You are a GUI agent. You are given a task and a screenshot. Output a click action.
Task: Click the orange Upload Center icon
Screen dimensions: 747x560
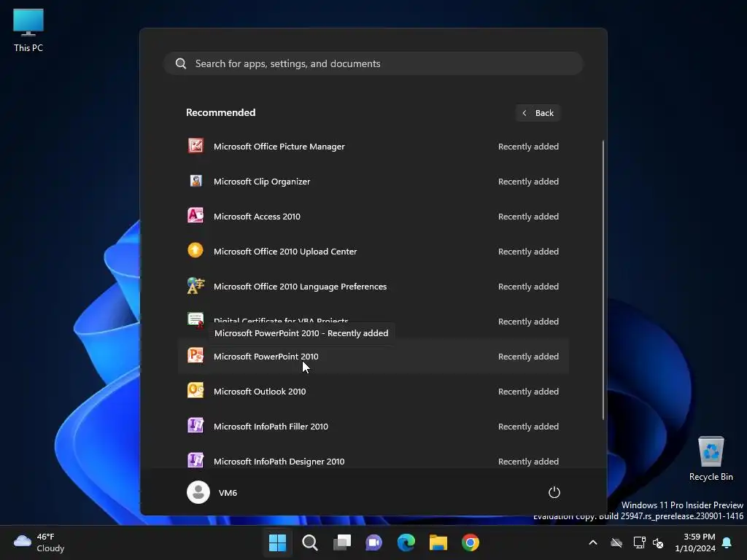click(x=196, y=251)
